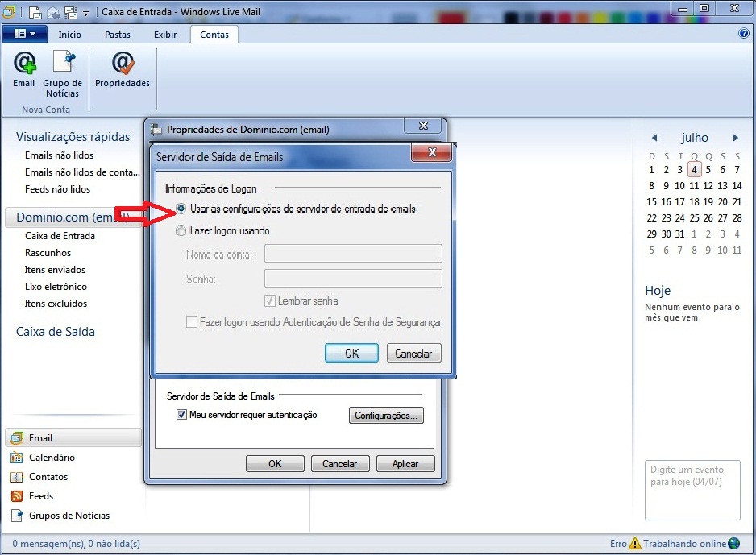The height and width of the screenshot is (555, 756).
Task: Toggle Meu servidor requer autenticação checkbox
Action: click(181, 415)
